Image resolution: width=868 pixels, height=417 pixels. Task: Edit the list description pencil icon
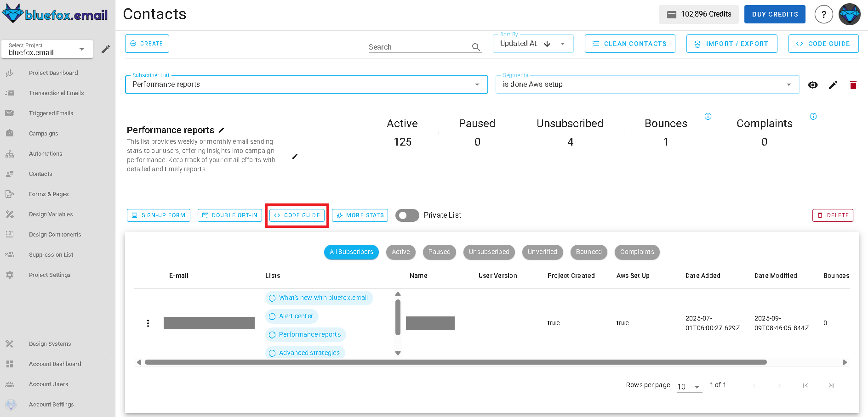[295, 157]
